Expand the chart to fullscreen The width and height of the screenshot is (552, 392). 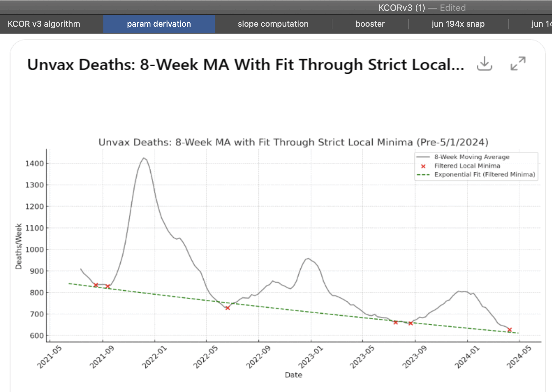[518, 64]
